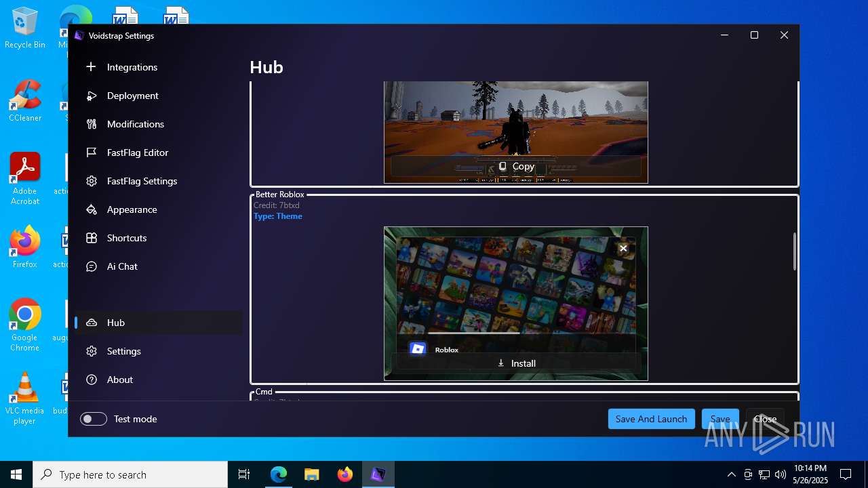This screenshot has width=868, height=488.
Task: Click the Settings gear icon in sidebar
Action: click(92, 351)
